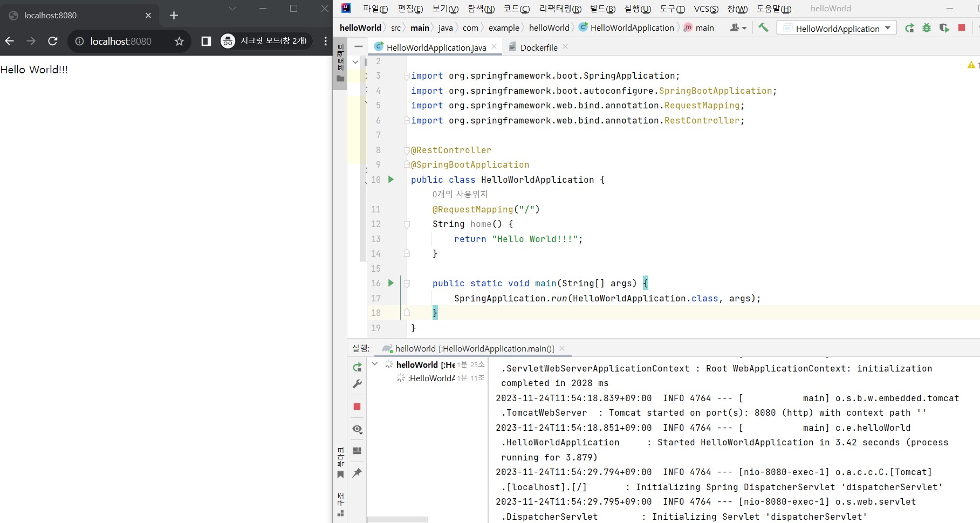The image size is (980, 523).
Task: Open the code-with-me user icon menu
Action: [738, 27]
